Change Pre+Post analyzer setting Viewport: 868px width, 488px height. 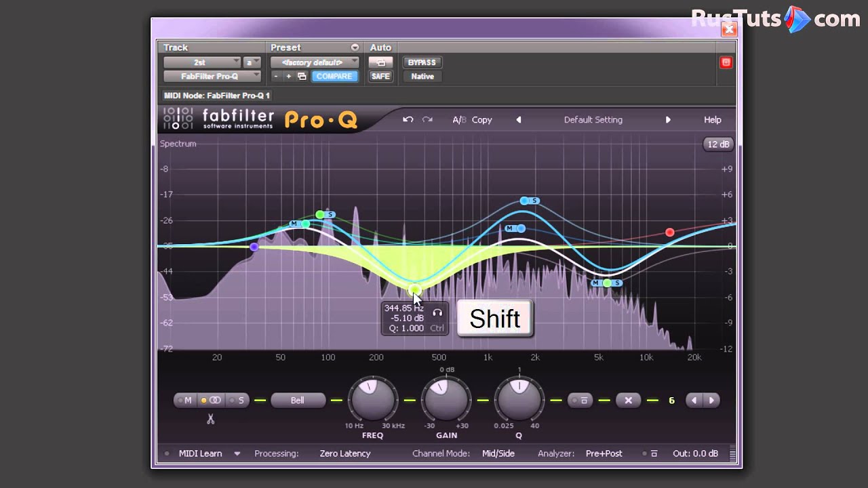(604, 453)
